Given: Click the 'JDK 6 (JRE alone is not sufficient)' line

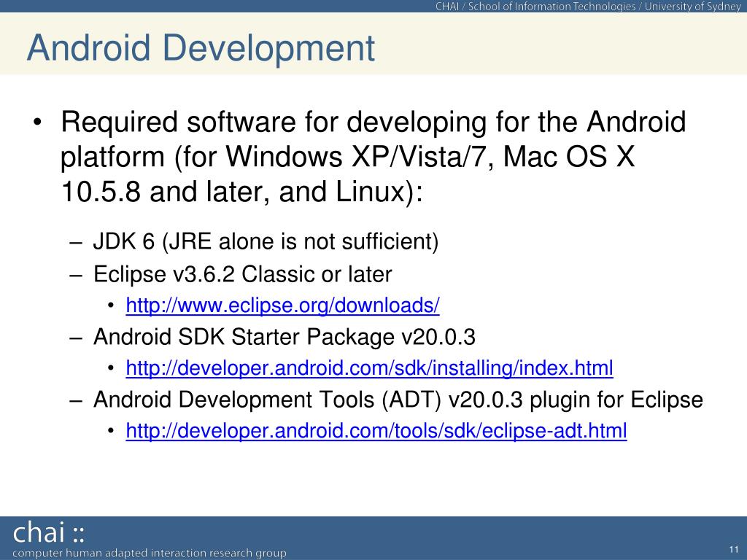Looking at the screenshot, I should (266, 241).
